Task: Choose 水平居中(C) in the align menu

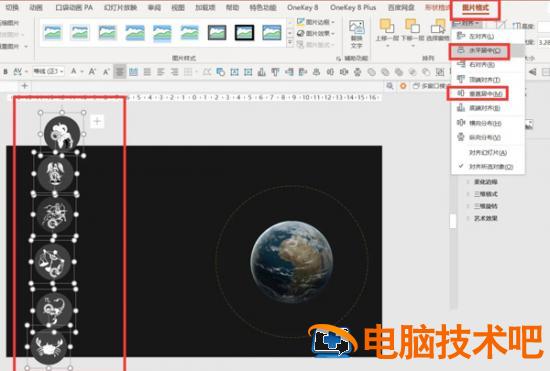Action: pos(488,51)
